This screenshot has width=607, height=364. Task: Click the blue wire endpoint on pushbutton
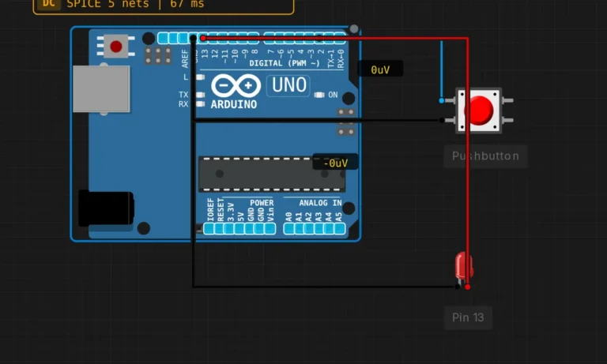click(441, 100)
